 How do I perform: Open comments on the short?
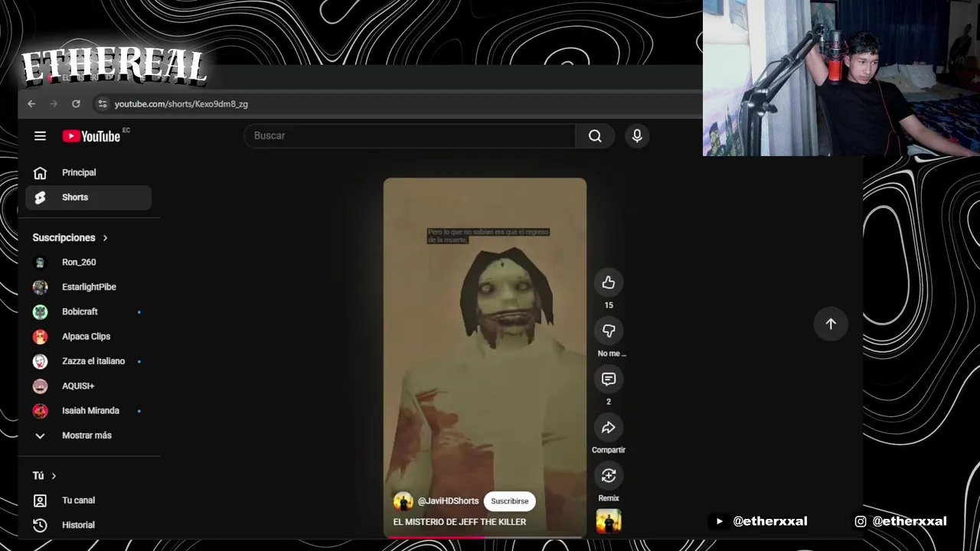click(x=609, y=379)
